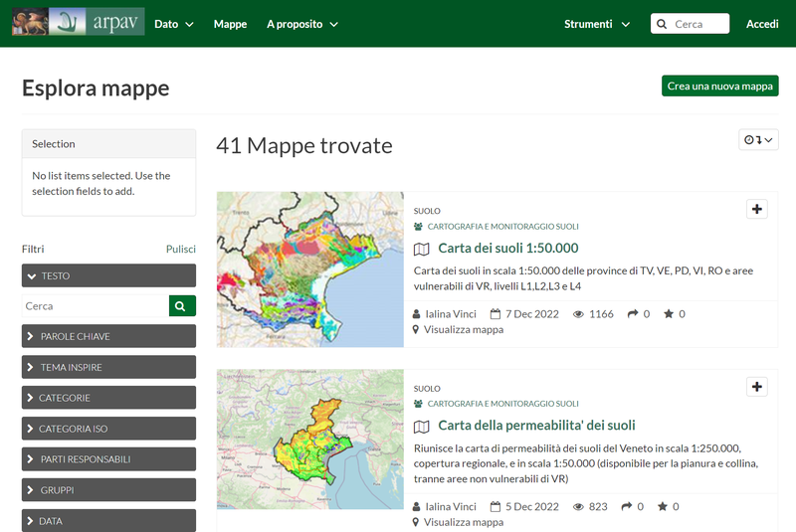Click the Cerca text filter input field
Screen dimensions: 796x532
point(95,306)
